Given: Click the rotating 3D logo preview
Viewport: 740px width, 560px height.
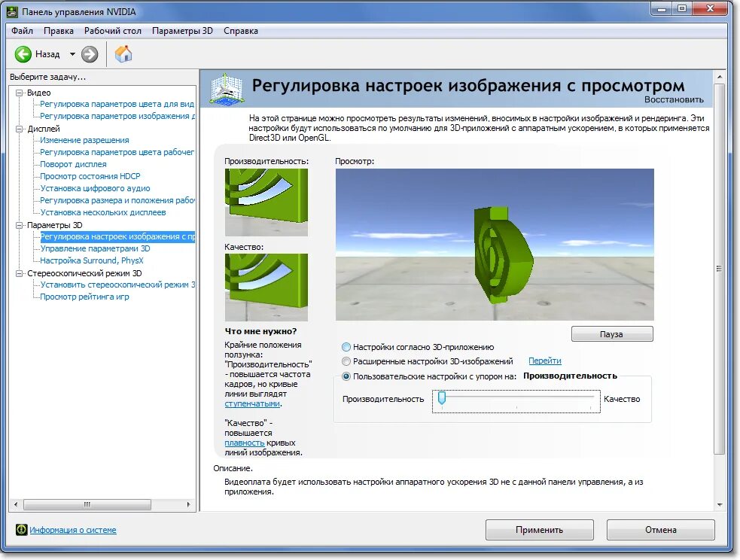Looking at the screenshot, I should click(x=495, y=245).
